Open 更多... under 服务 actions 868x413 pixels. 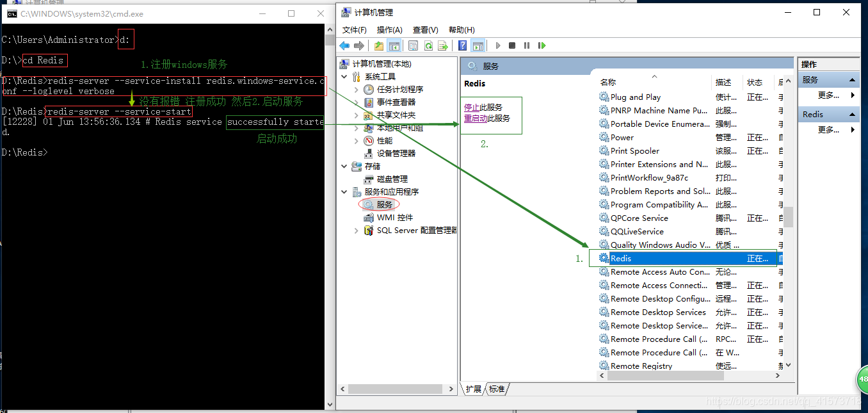pyautogui.click(x=828, y=95)
